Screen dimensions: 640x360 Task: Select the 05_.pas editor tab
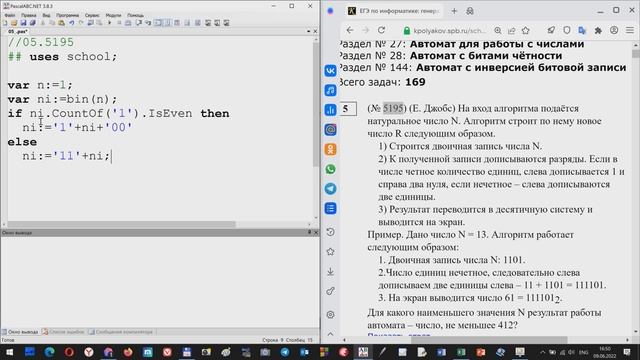coord(18,31)
